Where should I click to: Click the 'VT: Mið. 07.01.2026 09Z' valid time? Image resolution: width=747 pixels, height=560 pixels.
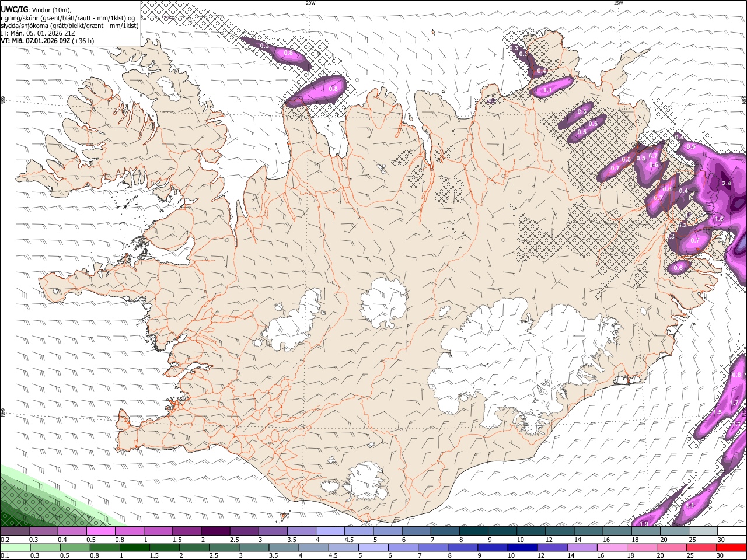point(36,41)
